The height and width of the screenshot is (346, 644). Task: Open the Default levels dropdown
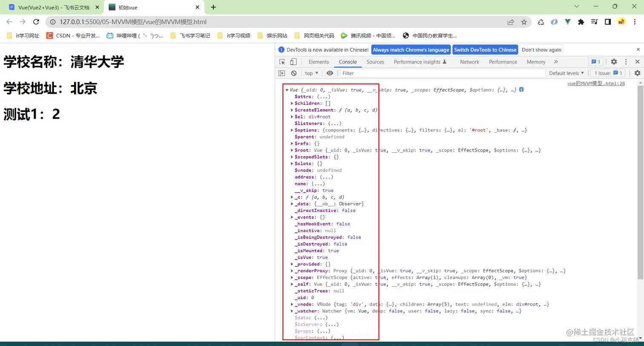tap(566, 73)
